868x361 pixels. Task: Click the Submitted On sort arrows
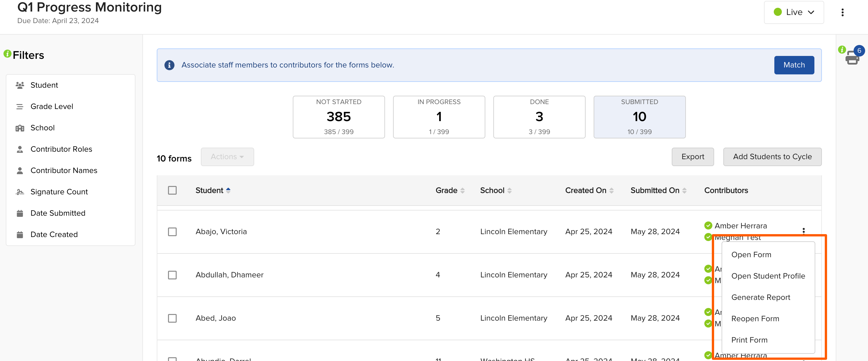(x=684, y=191)
